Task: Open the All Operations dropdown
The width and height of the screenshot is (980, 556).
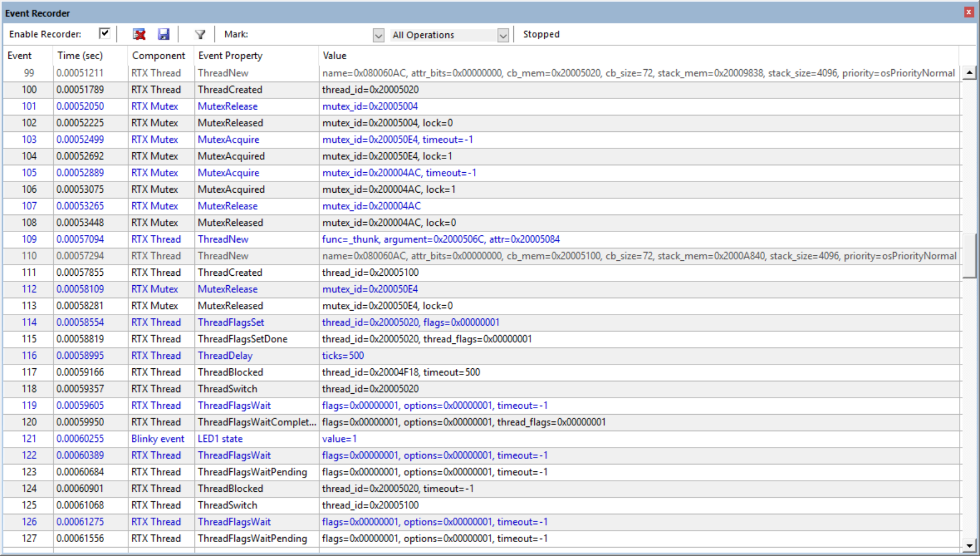Action: pos(450,35)
